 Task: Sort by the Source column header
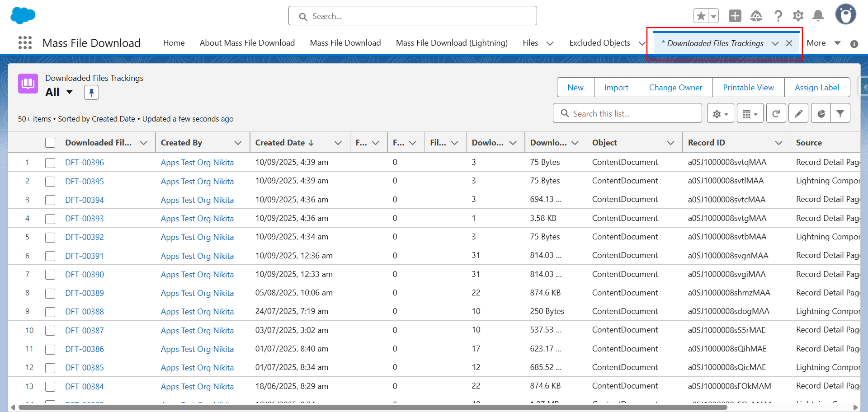coord(809,143)
